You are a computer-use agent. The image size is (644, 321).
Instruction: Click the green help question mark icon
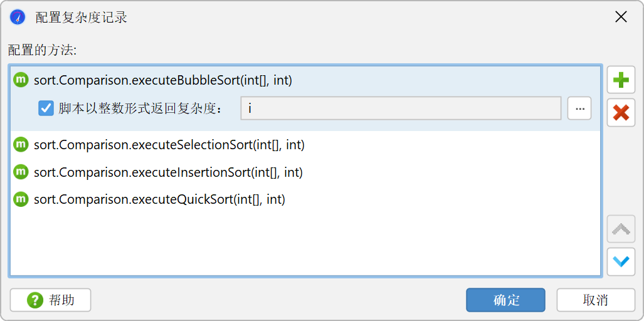(35, 300)
